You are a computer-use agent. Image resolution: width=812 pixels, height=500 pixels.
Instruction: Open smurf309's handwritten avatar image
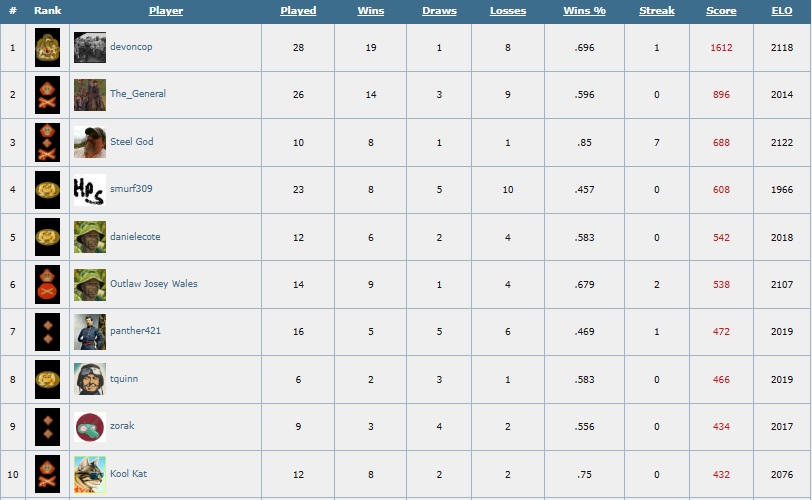90,190
